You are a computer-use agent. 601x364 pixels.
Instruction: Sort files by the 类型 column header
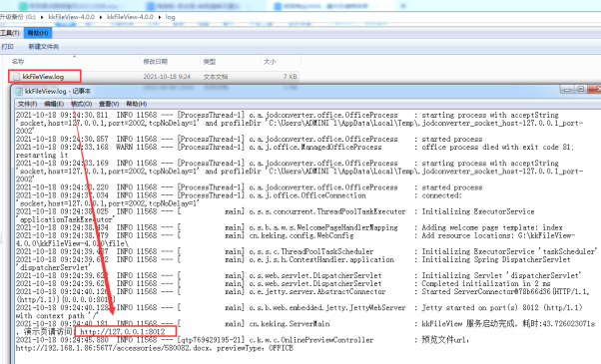pyautogui.click(x=210, y=62)
